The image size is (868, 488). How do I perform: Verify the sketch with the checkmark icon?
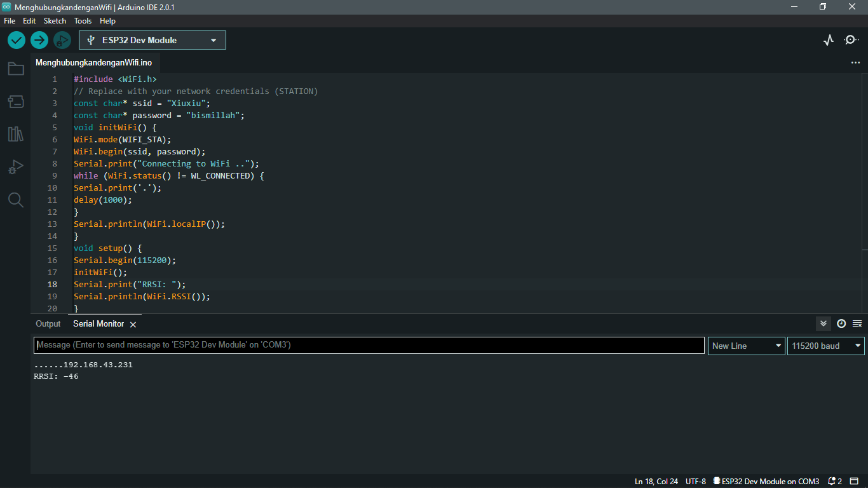coord(16,39)
